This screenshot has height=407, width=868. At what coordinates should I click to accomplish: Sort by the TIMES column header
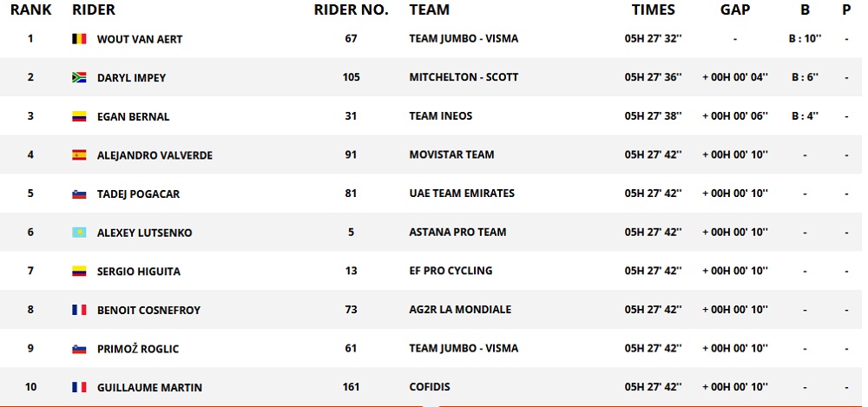(654, 10)
